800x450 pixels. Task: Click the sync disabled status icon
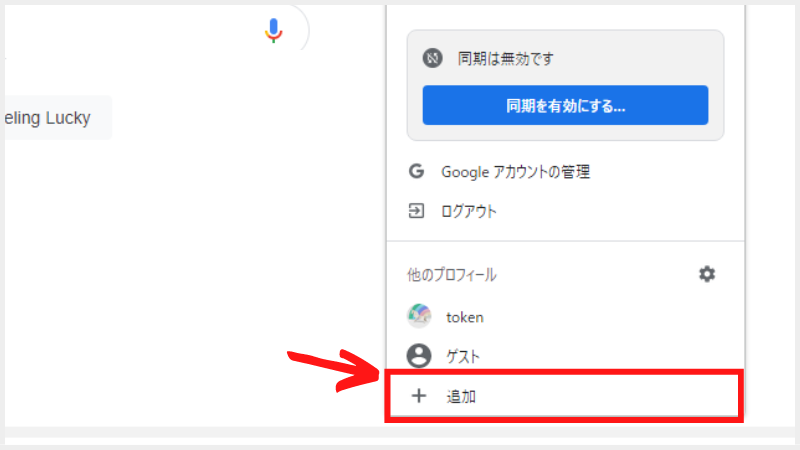[432, 58]
